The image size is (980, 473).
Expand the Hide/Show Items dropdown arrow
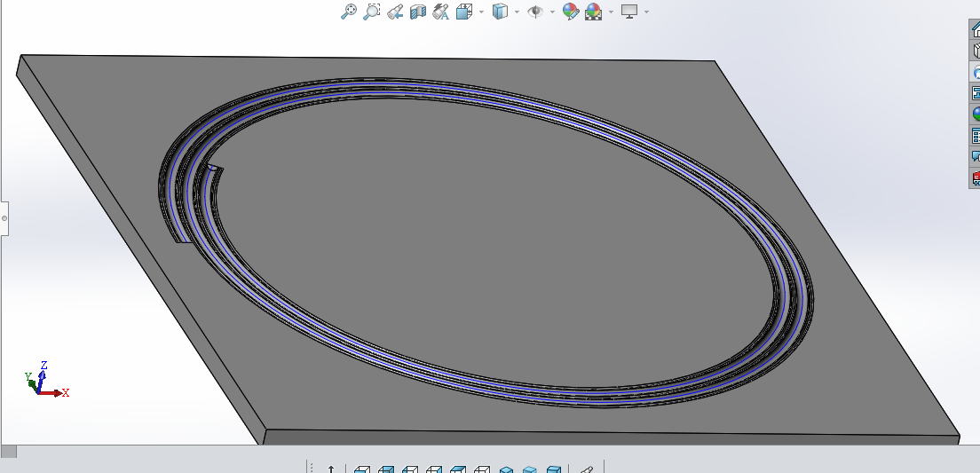pos(552,12)
